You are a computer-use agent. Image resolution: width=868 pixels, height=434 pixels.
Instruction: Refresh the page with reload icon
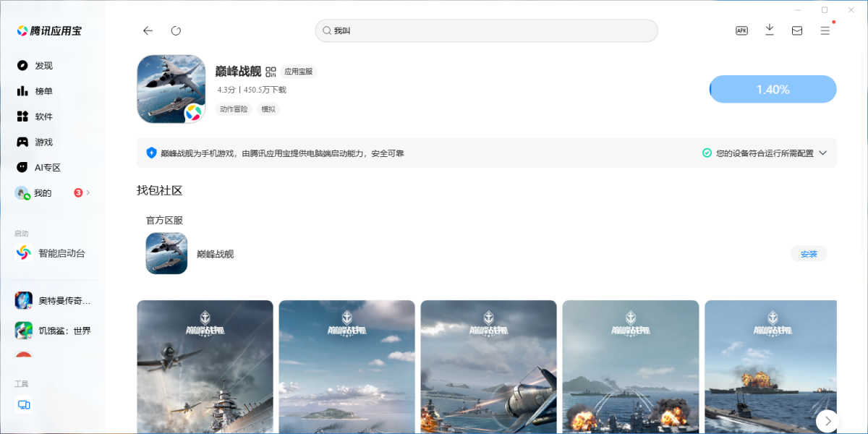point(176,30)
